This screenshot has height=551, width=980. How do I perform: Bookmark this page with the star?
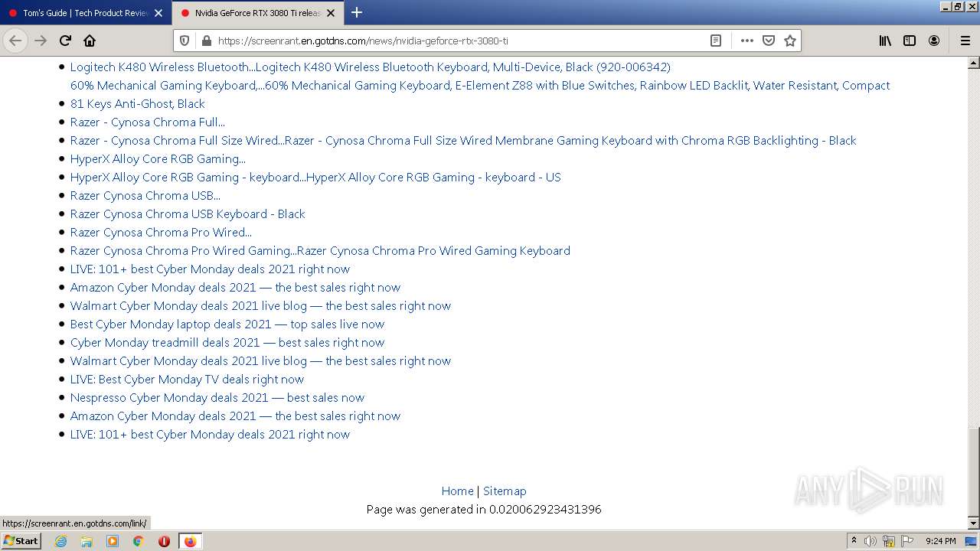(x=790, y=41)
